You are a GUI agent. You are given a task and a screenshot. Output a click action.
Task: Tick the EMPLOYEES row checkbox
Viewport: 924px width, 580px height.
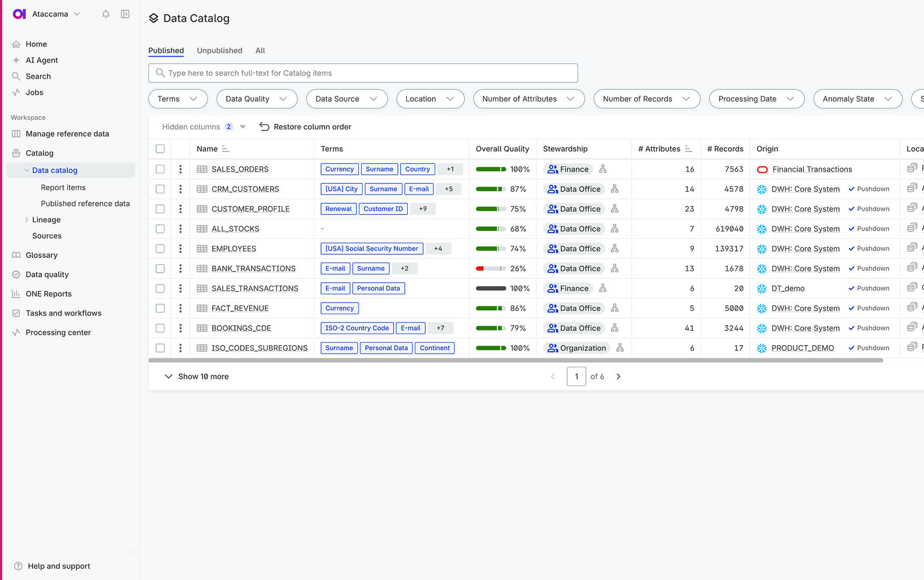160,248
